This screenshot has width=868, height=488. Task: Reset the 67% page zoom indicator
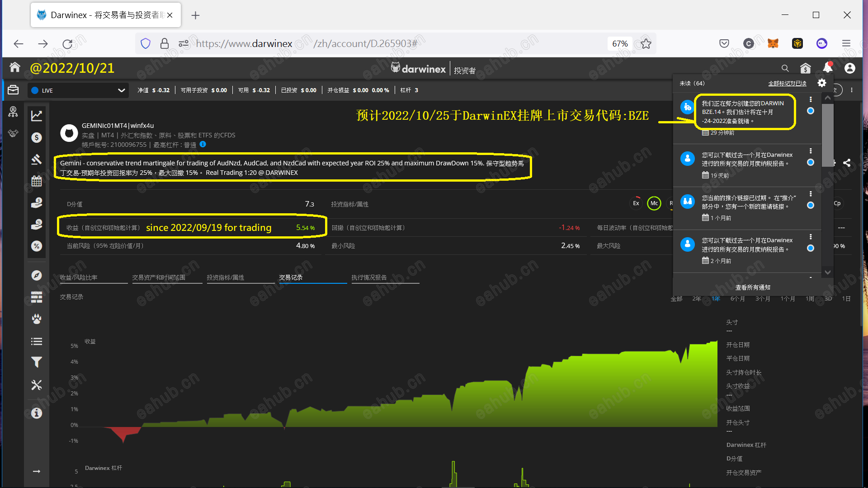tap(620, 43)
